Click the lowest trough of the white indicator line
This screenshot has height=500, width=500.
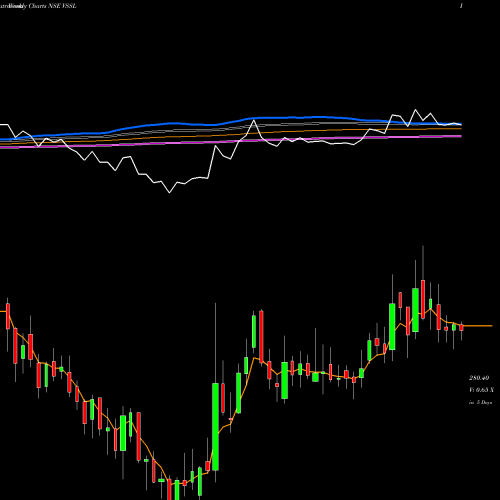(x=169, y=192)
